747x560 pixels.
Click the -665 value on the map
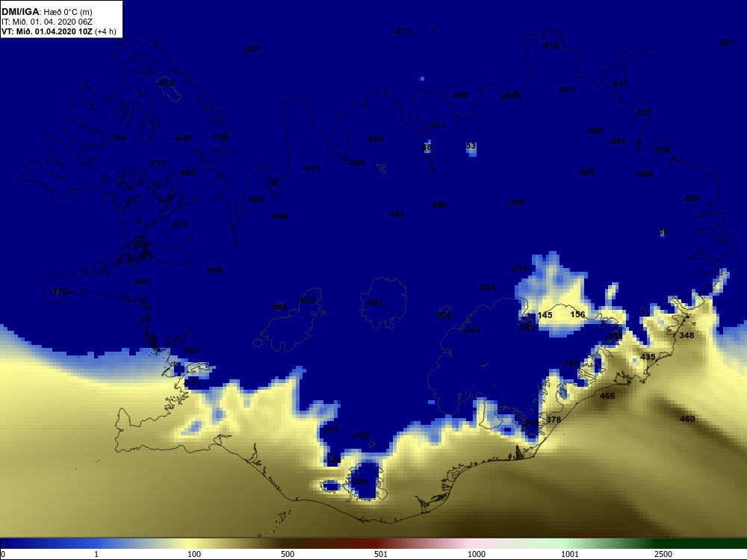coord(187,172)
